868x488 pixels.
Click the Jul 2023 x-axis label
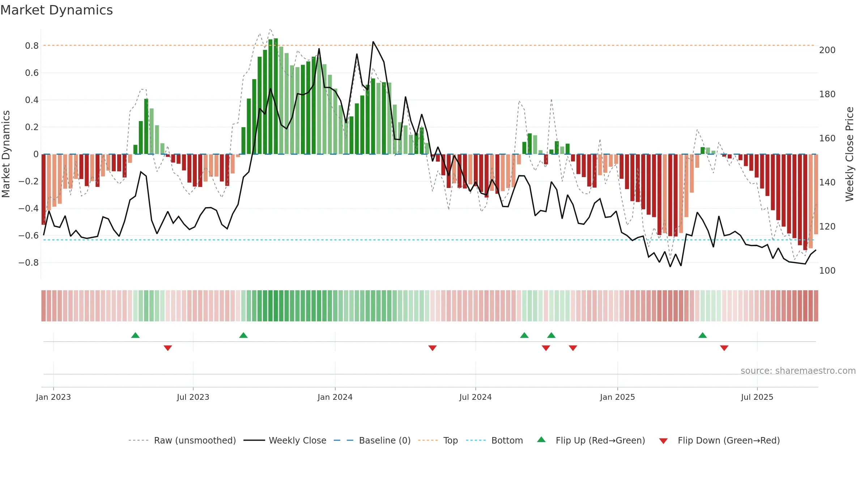pos(193,397)
